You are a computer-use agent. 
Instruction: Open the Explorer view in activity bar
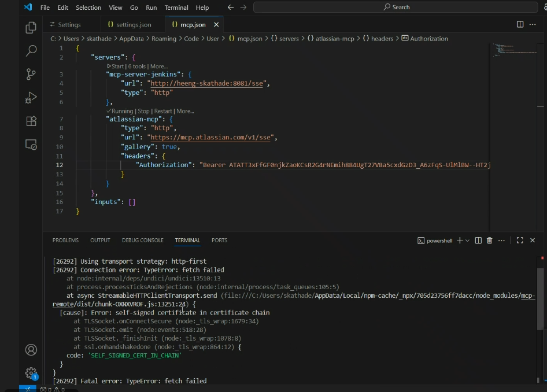point(31,28)
